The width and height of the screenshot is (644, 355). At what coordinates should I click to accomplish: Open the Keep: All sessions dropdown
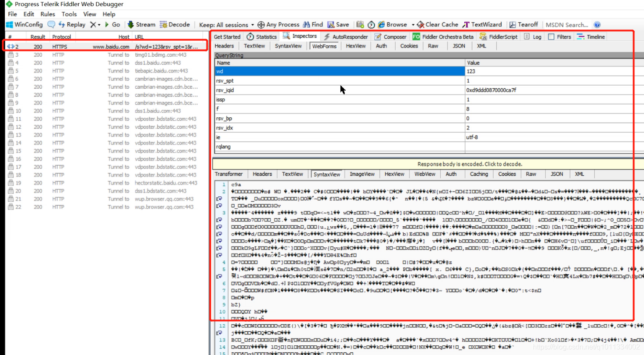click(x=227, y=25)
